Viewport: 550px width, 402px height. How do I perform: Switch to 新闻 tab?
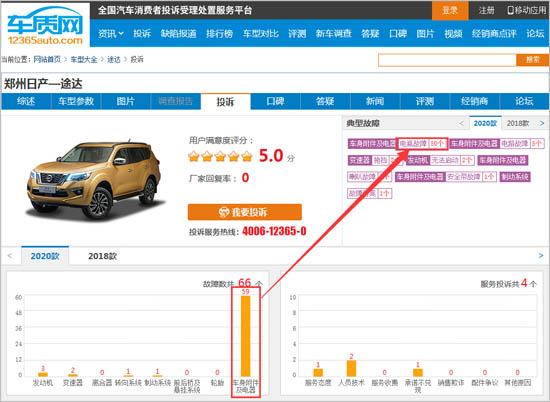(x=375, y=102)
